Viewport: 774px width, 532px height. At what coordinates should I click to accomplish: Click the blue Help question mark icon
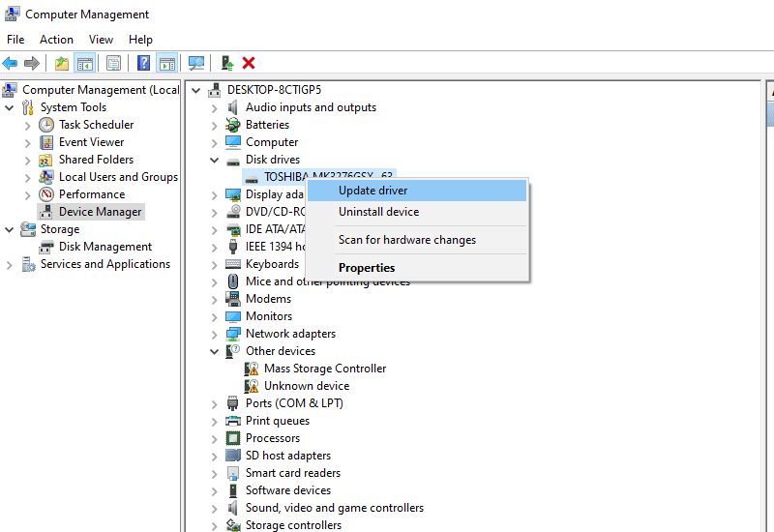pos(143,63)
